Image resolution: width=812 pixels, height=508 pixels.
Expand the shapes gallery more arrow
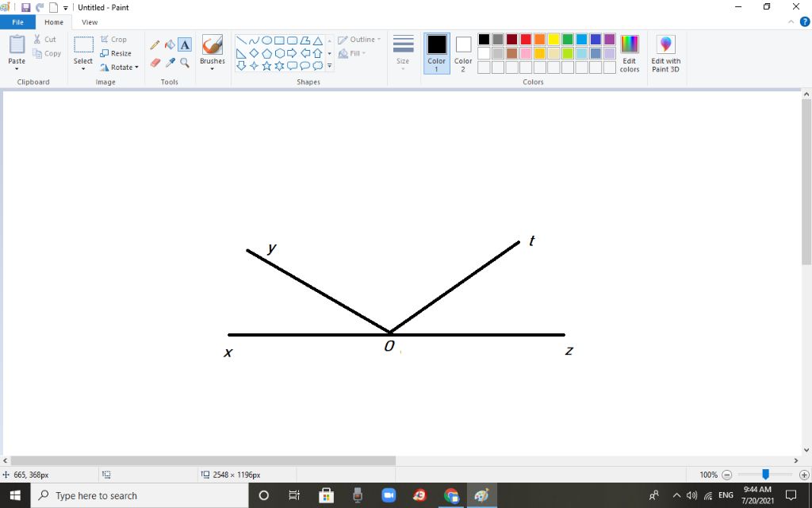(329, 66)
